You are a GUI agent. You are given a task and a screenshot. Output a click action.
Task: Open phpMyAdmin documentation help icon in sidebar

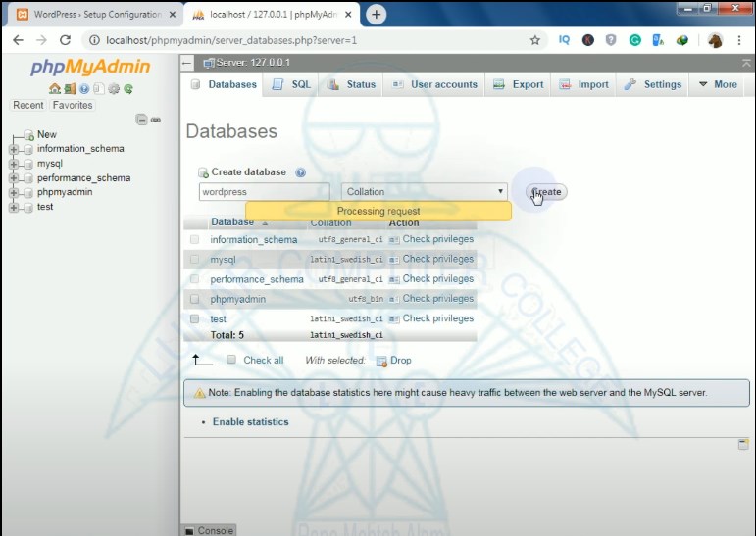pyautogui.click(x=84, y=89)
